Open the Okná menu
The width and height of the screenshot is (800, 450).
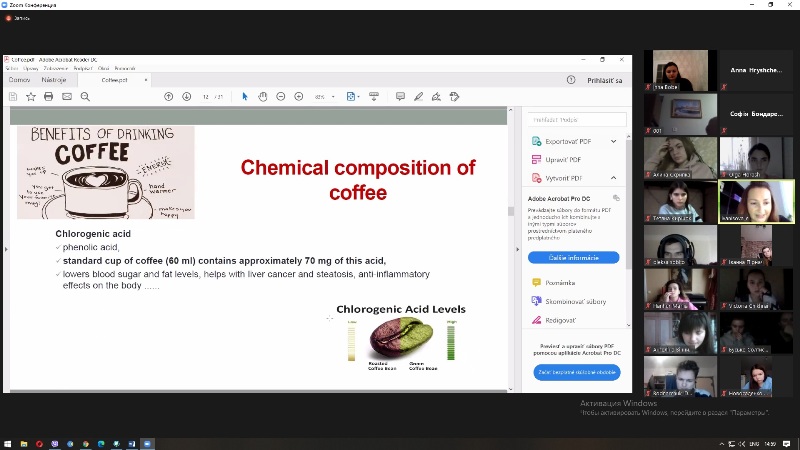click(104, 68)
